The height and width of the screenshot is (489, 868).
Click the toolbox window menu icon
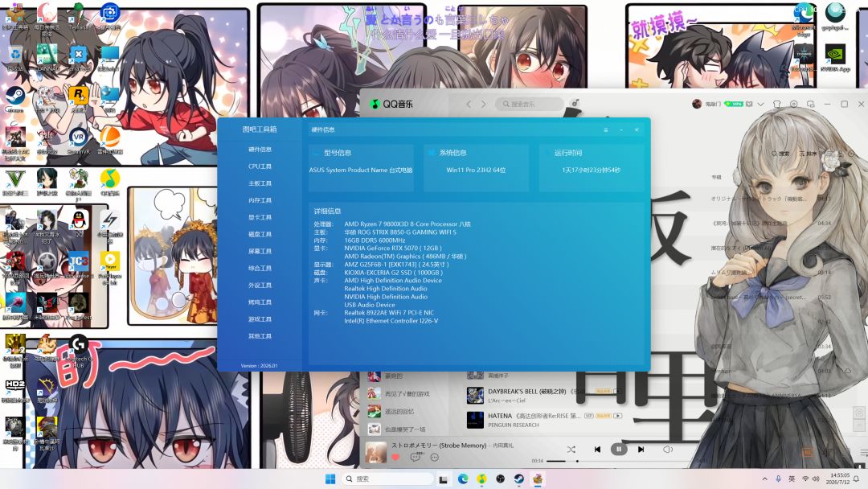coord(606,129)
